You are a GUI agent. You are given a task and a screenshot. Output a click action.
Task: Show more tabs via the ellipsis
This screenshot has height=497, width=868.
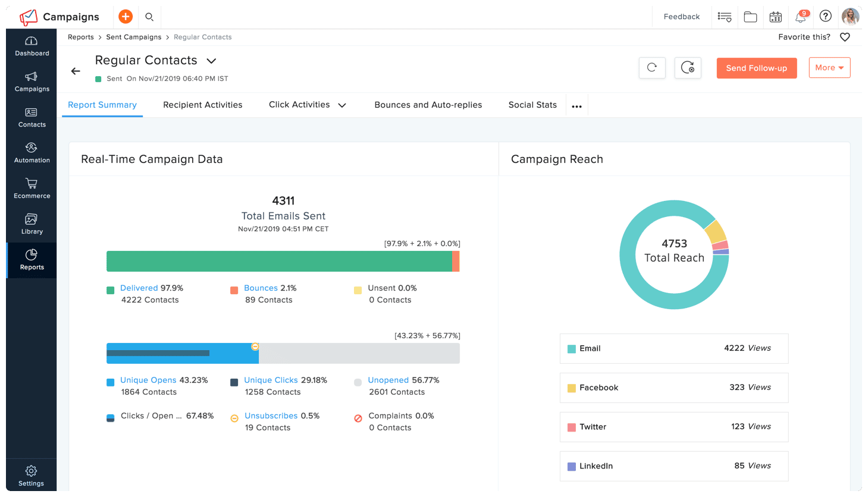tap(576, 106)
